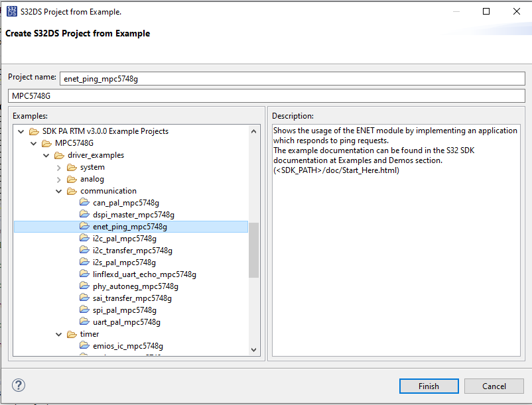Select the spi_pal_mpc5748g example
This screenshot has width=532, height=405.
125,310
